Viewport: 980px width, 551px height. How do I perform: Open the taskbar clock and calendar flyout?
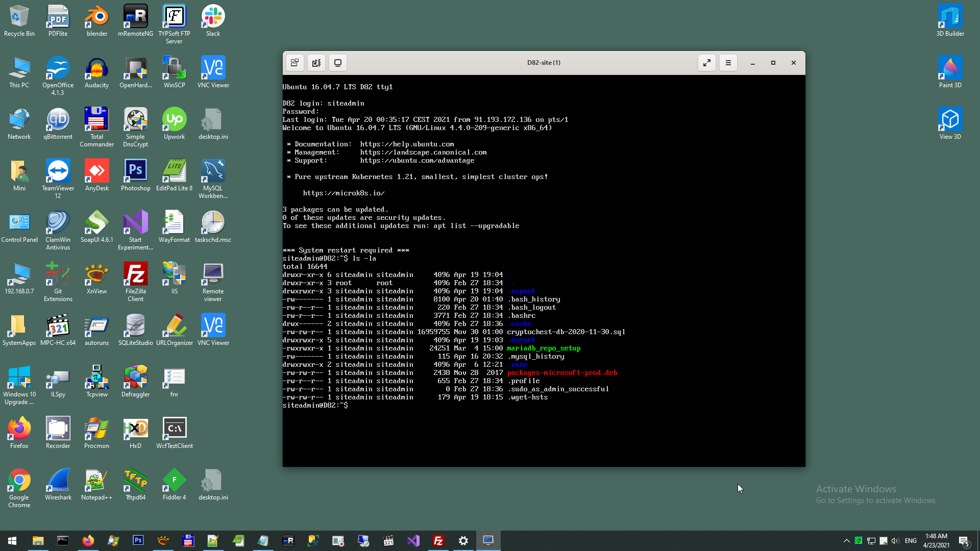point(936,541)
